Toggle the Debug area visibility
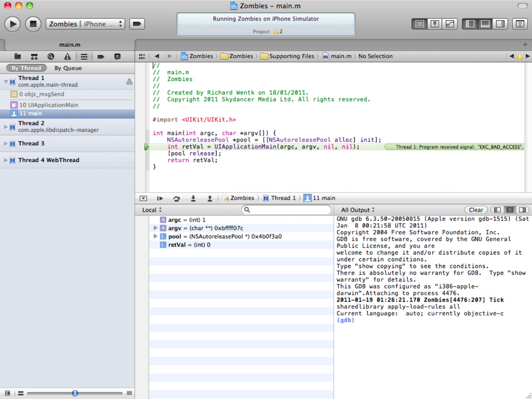532x399 pixels. click(485, 24)
